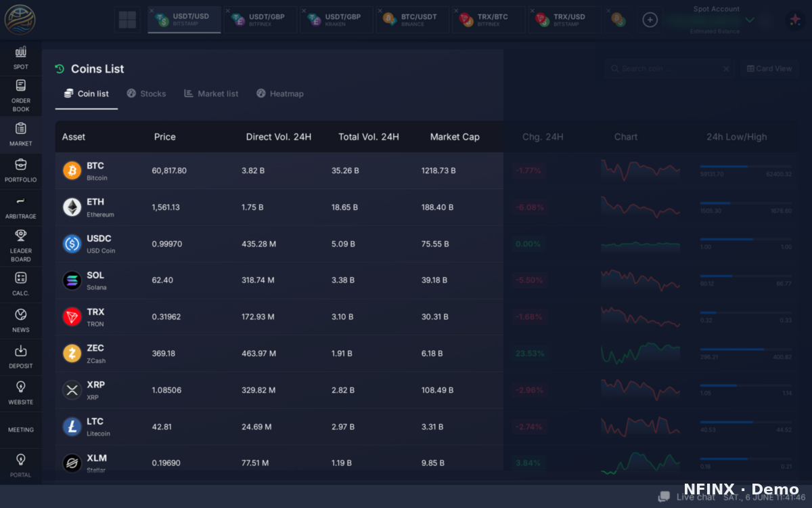This screenshot has height=508, width=812.
Task: Open the ARBITRAGE sidebar item
Action: (x=21, y=207)
